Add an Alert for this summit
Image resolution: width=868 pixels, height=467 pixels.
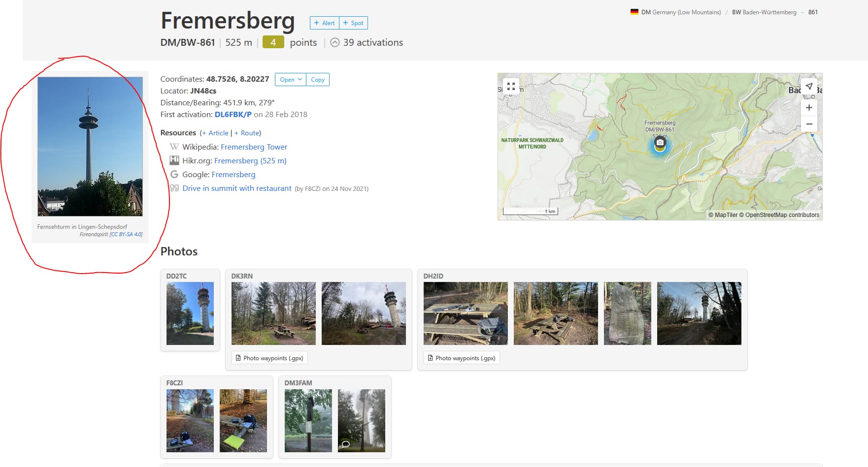tap(324, 23)
